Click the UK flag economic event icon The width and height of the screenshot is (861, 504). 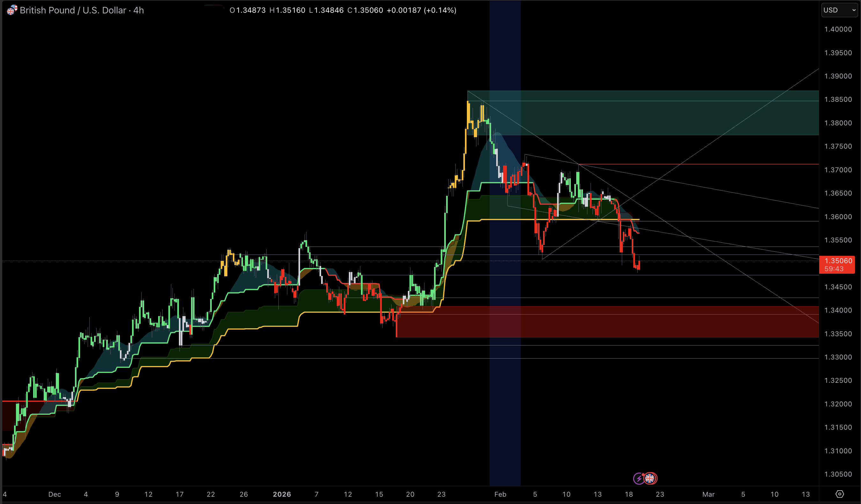(x=650, y=478)
